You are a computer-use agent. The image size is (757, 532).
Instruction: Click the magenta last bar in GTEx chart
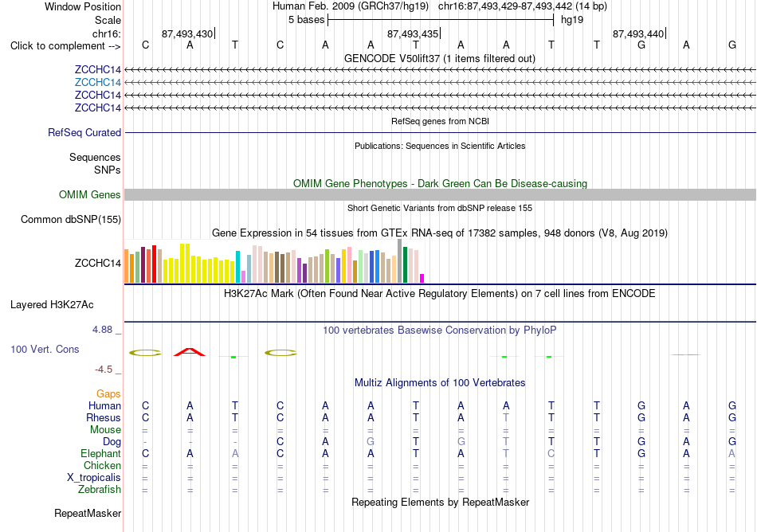[x=422, y=278]
